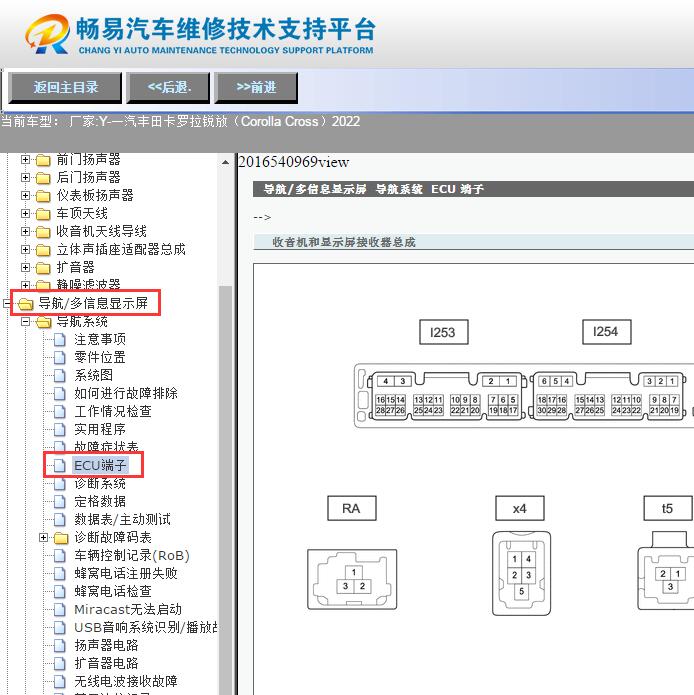
Task: Expand the 诊断故障码表 folder
Action: [x=43, y=538]
